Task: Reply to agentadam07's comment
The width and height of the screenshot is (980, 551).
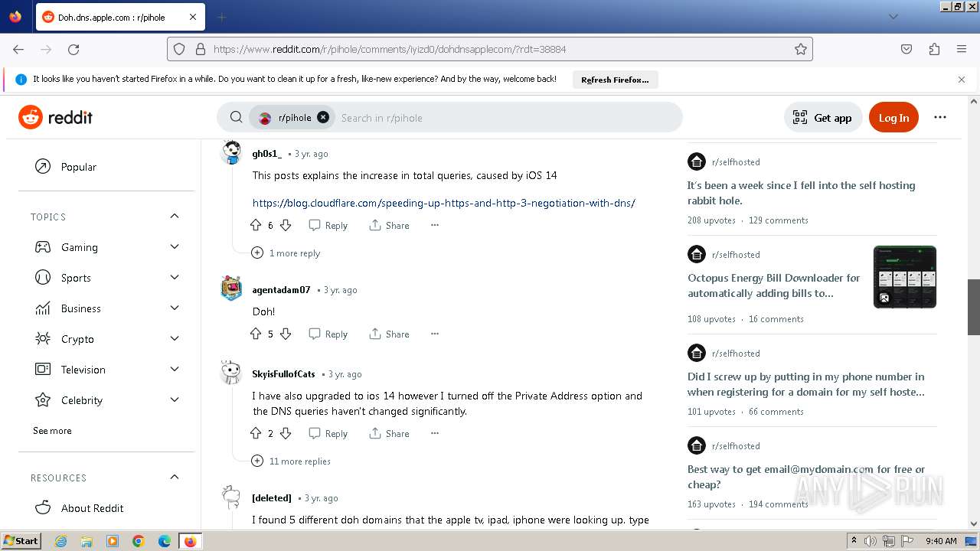Action: [328, 334]
